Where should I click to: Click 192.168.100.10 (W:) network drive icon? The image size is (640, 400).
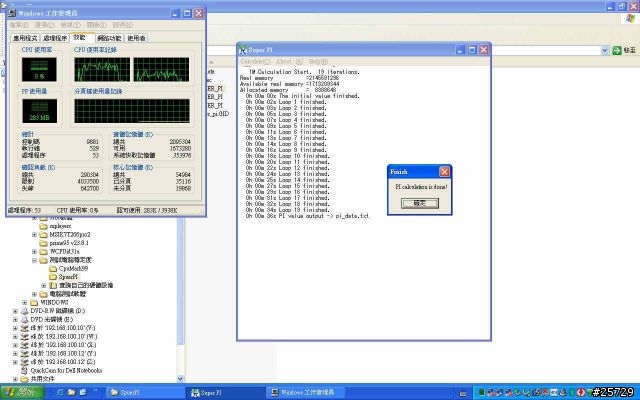[25, 336]
